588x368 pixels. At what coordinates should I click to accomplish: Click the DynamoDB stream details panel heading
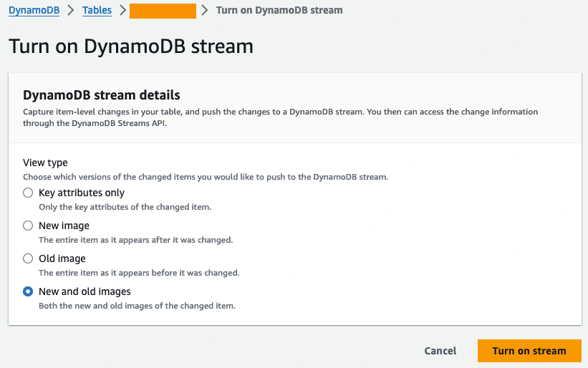(101, 95)
